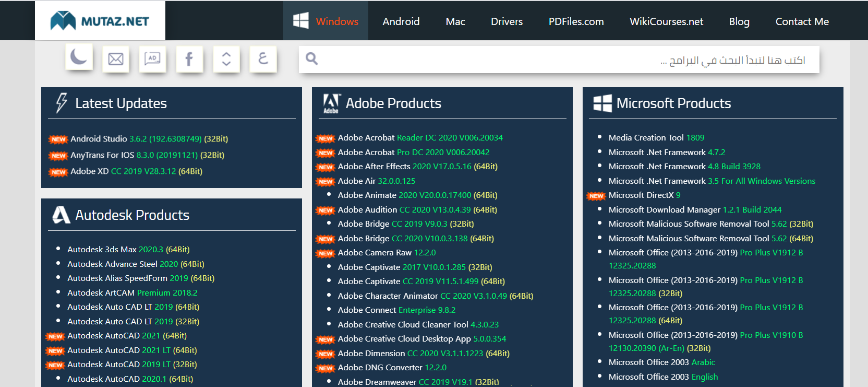Image resolution: width=868 pixels, height=387 pixels.
Task: Click the AD advertisement icon
Action: [x=152, y=59]
